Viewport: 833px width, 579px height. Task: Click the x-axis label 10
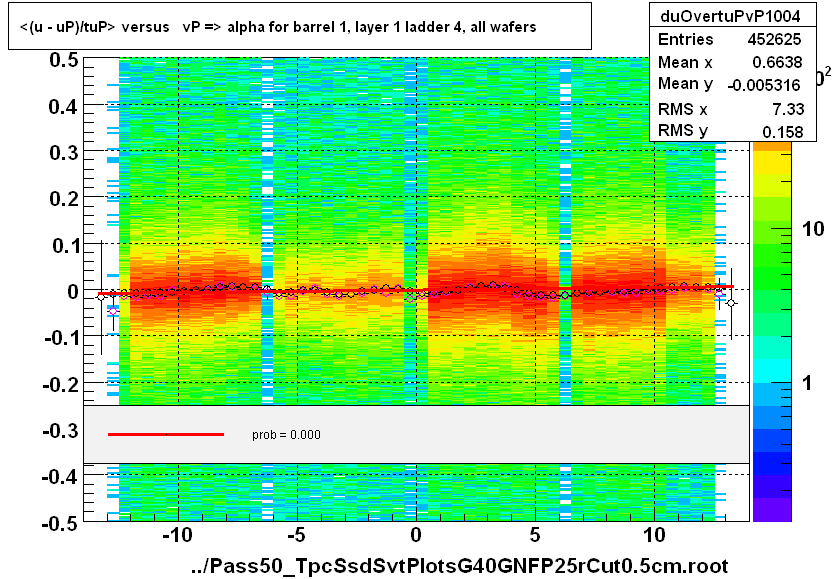tap(654, 535)
